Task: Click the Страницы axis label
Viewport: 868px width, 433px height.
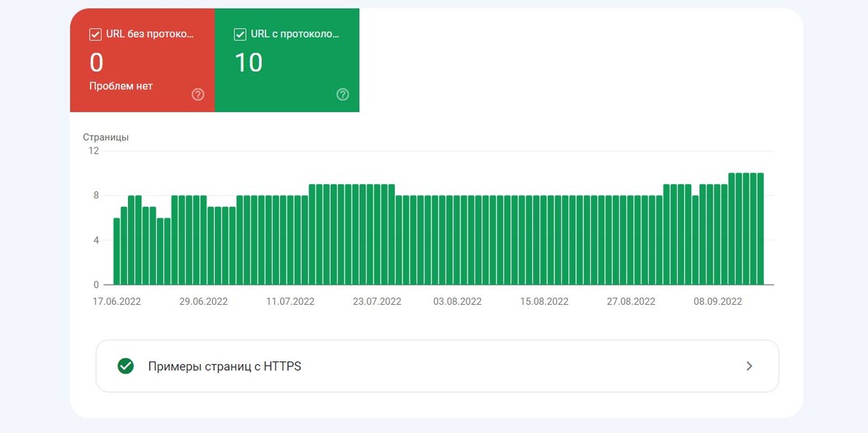Action: click(106, 136)
